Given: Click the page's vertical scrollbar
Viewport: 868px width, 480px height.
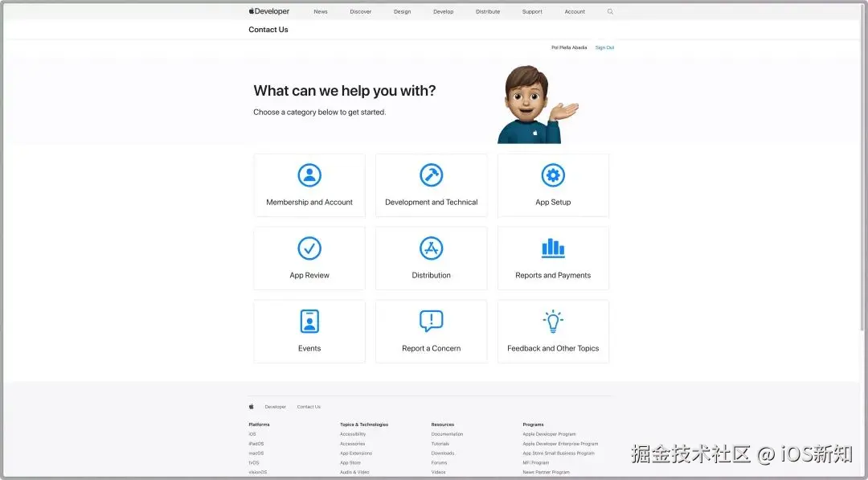Looking at the screenshot, I should tap(863, 166).
